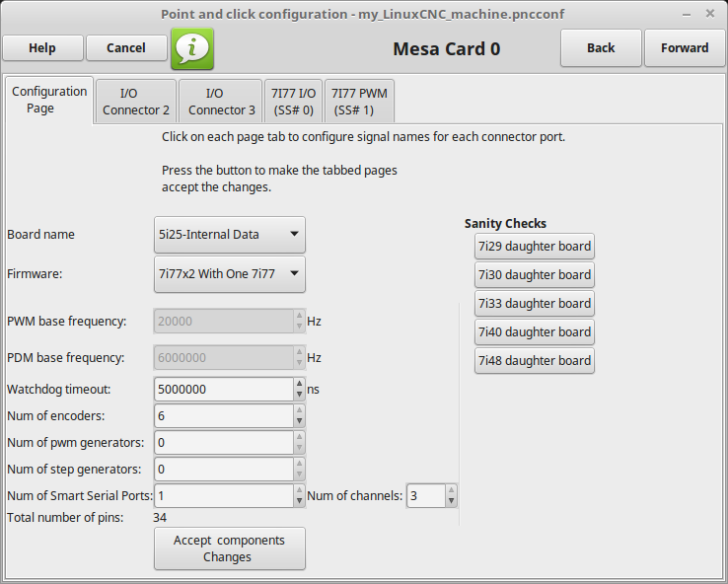Go Forward to the next page
This screenshot has width=728, height=584.
click(685, 47)
